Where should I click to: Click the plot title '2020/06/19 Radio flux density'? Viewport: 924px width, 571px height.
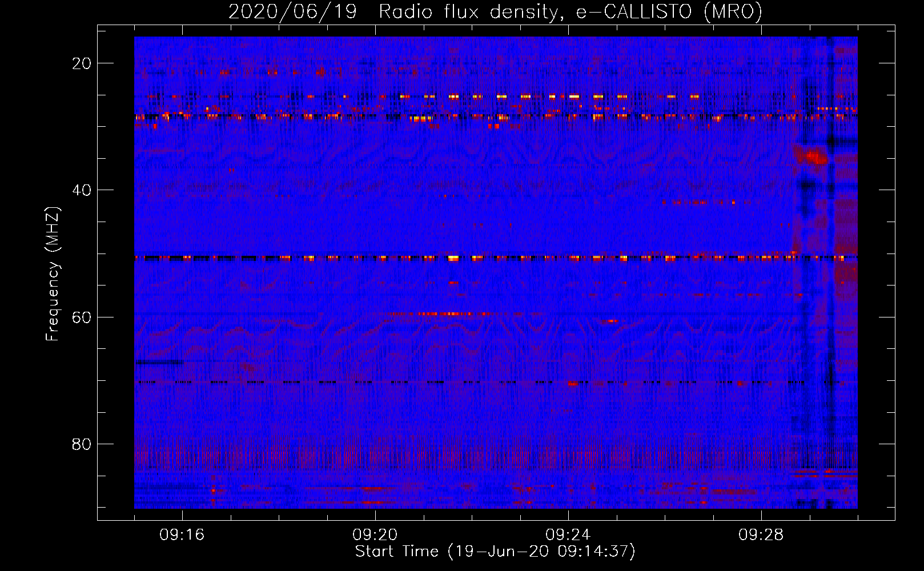495,11
